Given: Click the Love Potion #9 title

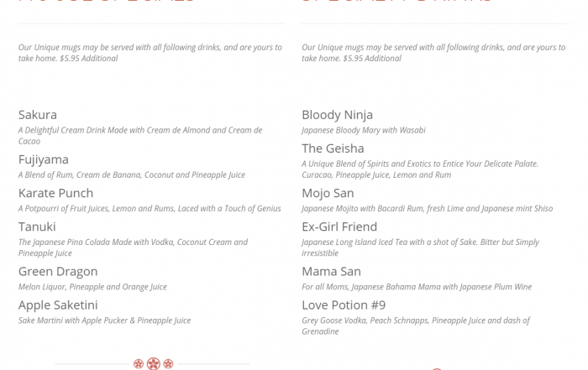Looking at the screenshot, I should tap(344, 305).
